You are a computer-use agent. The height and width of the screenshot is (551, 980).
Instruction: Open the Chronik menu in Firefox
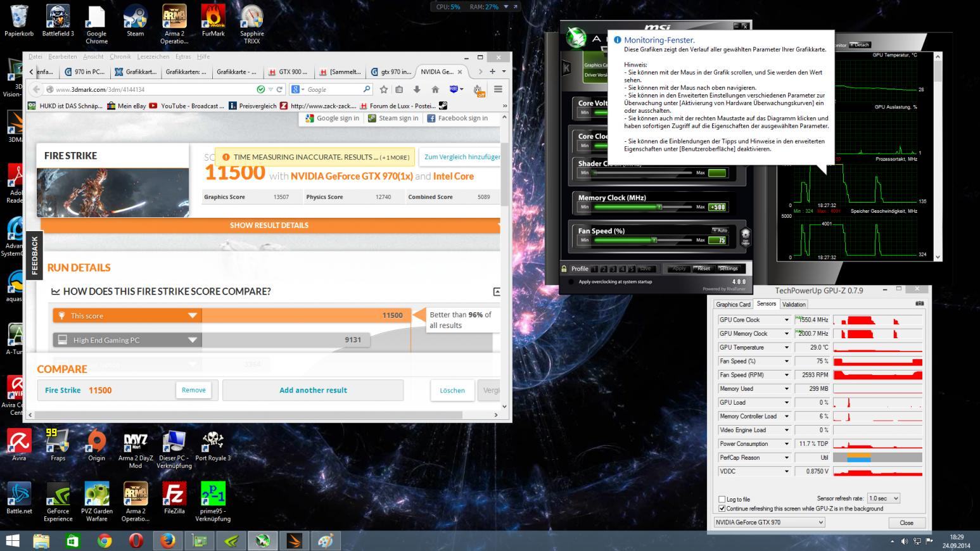point(120,56)
